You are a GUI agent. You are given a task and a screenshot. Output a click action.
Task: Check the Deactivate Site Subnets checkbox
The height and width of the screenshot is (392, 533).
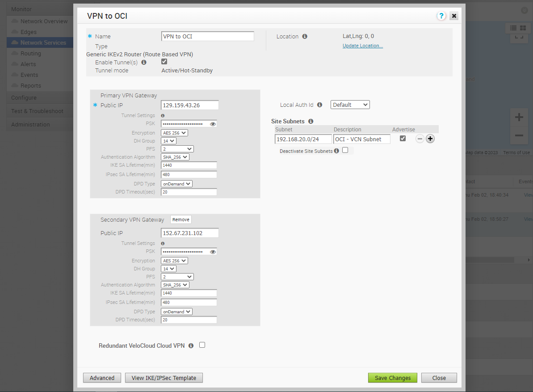(x=345, y=150)
